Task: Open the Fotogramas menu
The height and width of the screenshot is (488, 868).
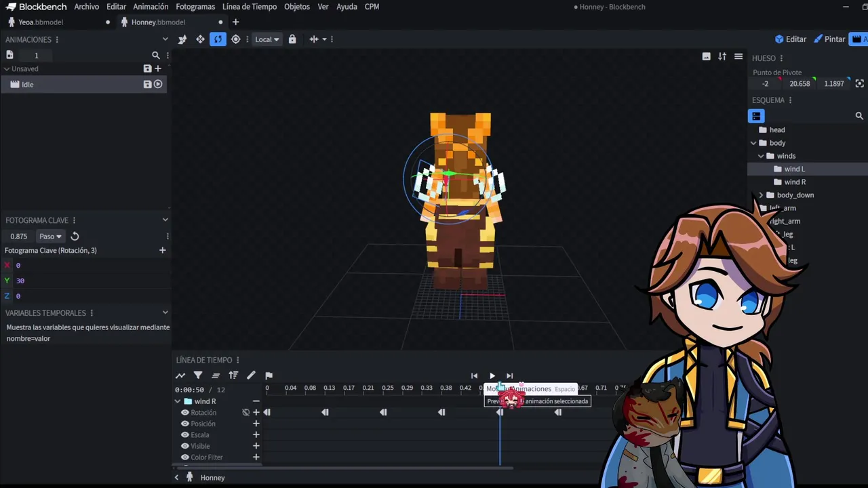Action: [195, 7]
